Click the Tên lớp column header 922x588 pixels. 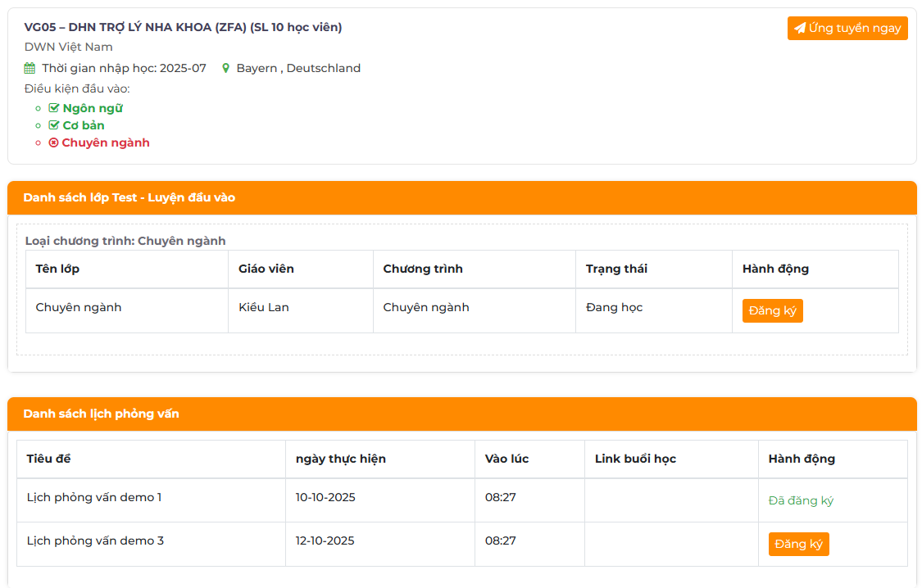pyautogui.click(x=57, y=269)
